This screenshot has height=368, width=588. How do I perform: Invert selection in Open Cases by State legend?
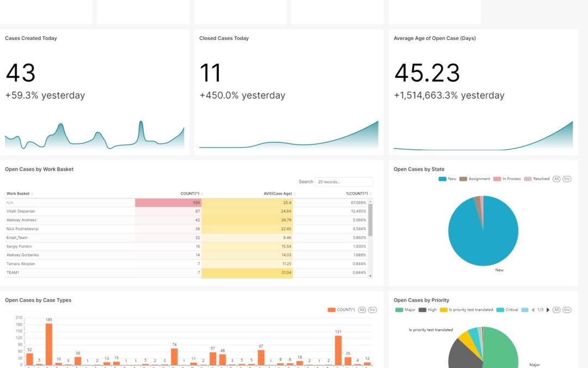(567, 179)
